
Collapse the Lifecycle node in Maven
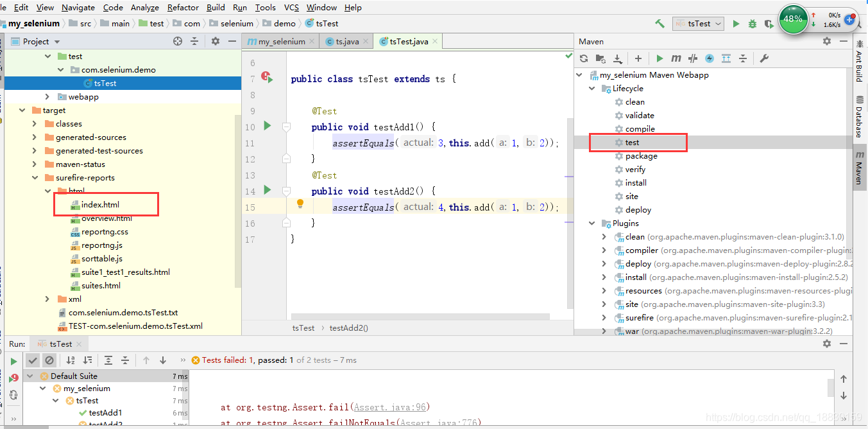[x=592, y=89]
